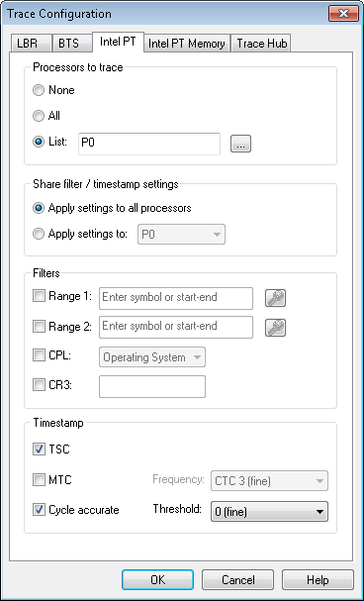
Task: Click the Help button
Action: point(318,579)
